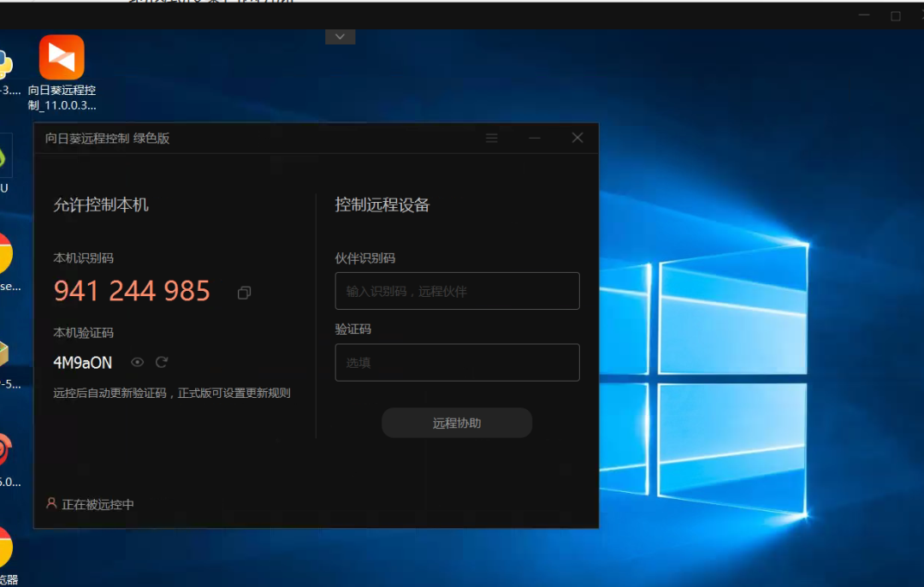Toggle visibility of the 本机验证码 with the eye icon
Screen dimensions: 924x587
pos(137,362)
